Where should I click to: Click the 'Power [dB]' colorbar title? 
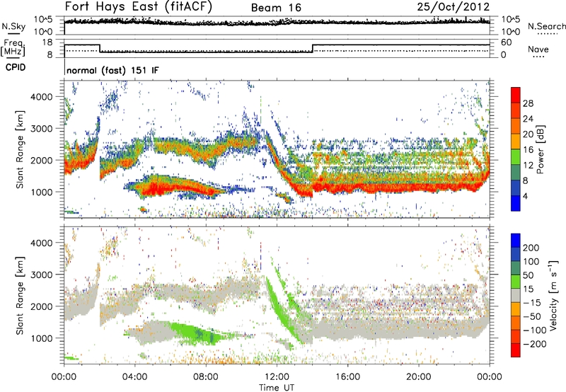[x=540, y=149]
